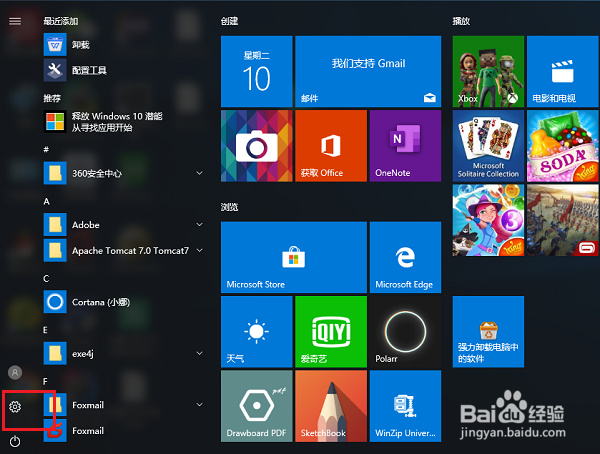
Task: Launch Microsoft Solitaire Collection tile
Action: (488, 145)
